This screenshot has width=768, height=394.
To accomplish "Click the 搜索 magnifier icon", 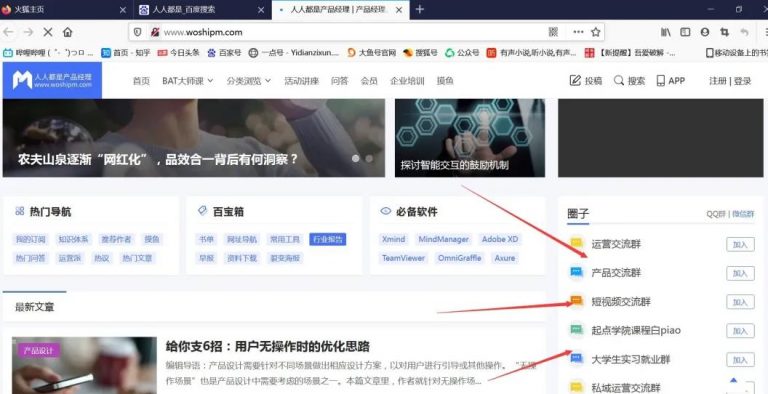I will 619,80.
